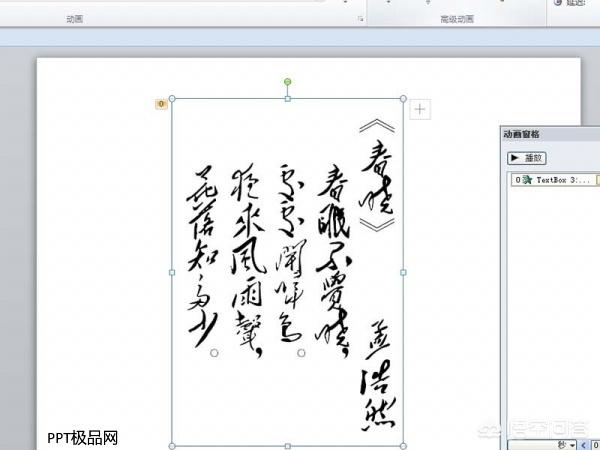This screenshot has height=450, width=600.
Task: Select the middle-left sizing handle of the text box
Action: tap(172, 272)
